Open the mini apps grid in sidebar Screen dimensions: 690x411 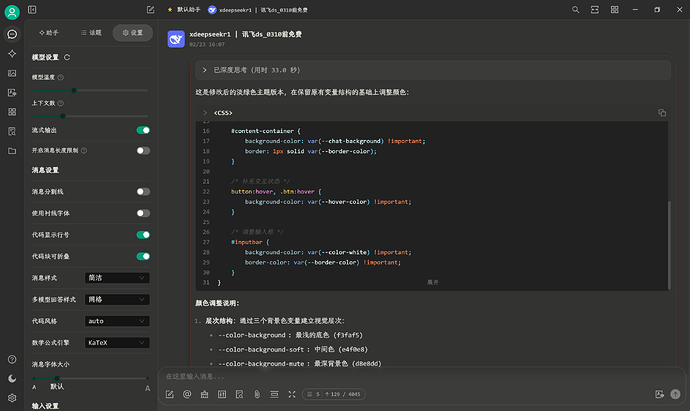click(x=12, y=112)
